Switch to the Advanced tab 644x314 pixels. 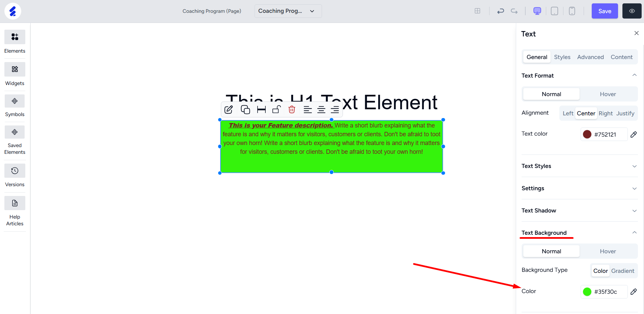(x=590, y=57)
